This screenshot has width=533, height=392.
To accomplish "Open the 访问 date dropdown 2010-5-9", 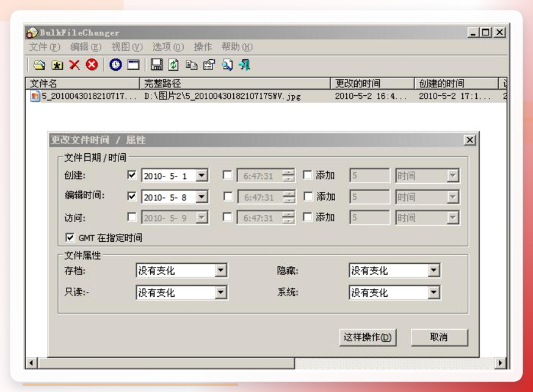I will point(201,217).
